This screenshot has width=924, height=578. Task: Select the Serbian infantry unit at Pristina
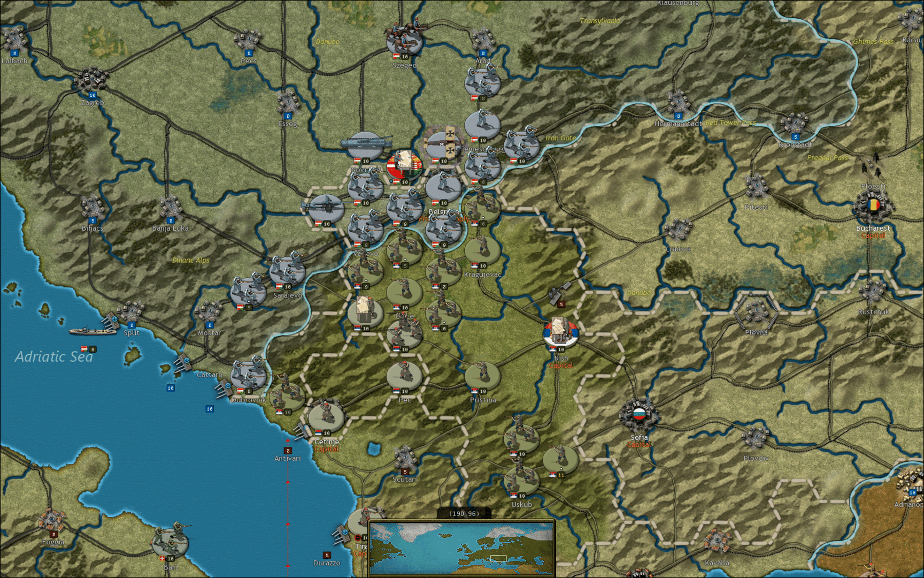point(483,375)
